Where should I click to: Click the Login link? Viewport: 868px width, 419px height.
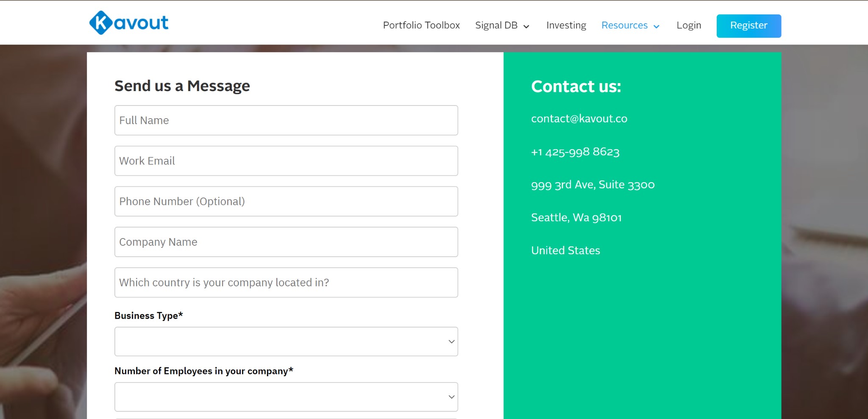tap(689, 25)
